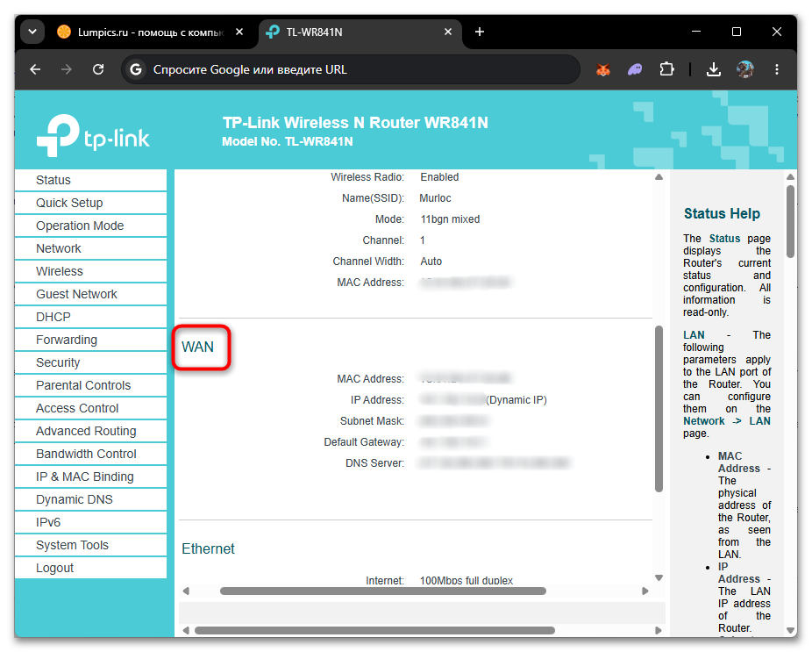Viewport: 812px width, 652px height.
Task: Select Operation Mode menu item
Action: pos(90,226)
